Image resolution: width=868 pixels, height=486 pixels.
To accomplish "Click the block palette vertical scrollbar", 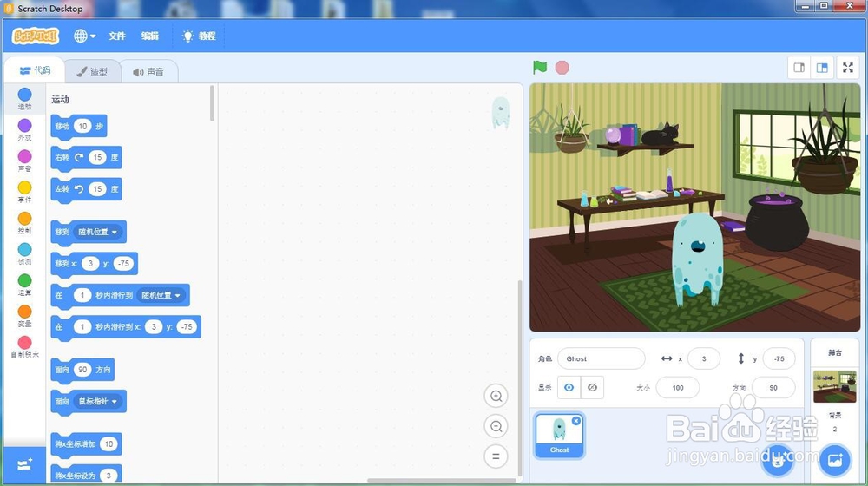I will [212, 103].
